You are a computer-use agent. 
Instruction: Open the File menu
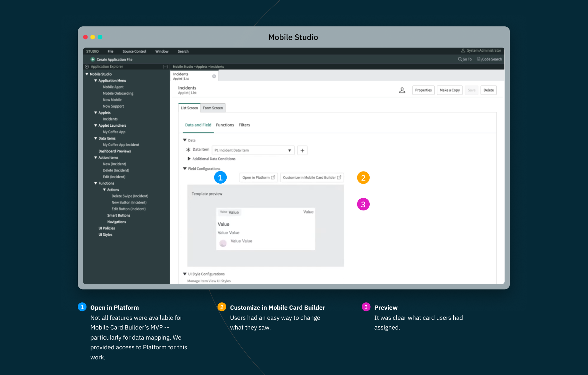[x=110, y=51]
